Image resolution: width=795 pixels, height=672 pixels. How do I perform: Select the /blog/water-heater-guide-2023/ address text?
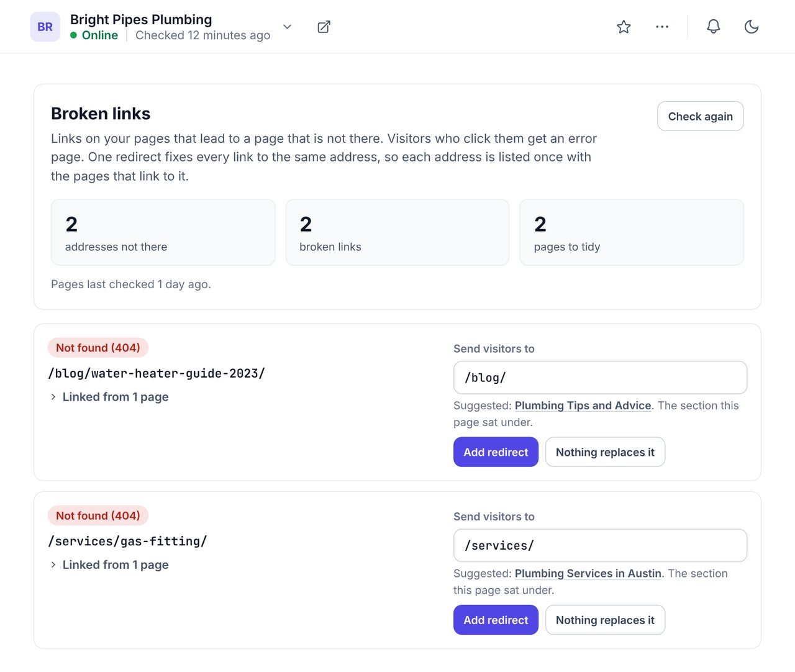157,373
